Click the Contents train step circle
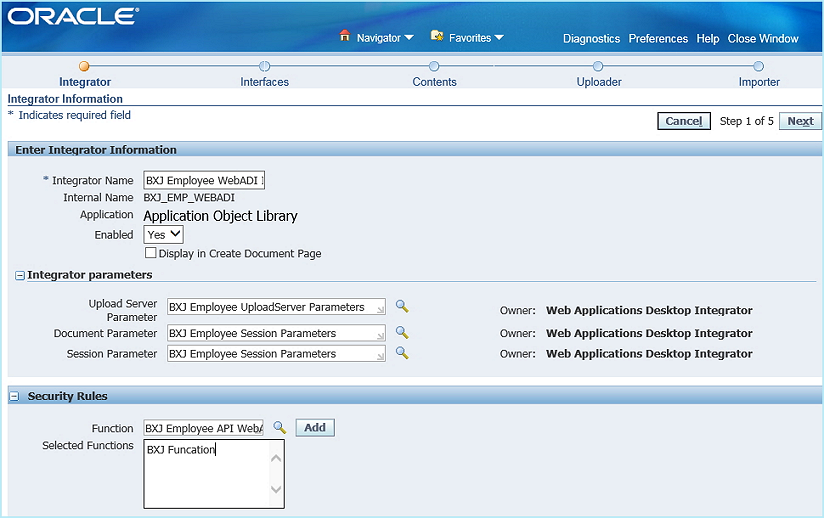This screenshot has height=518, width=824. [x=434, y=66]
